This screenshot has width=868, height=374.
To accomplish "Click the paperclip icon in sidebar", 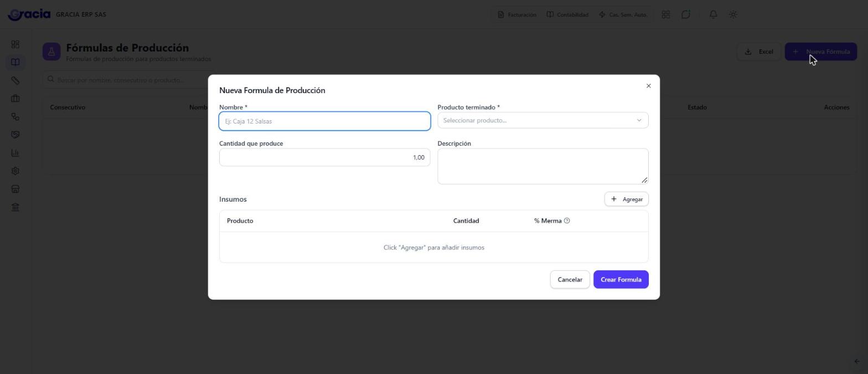I will click(x=15, y=80).
